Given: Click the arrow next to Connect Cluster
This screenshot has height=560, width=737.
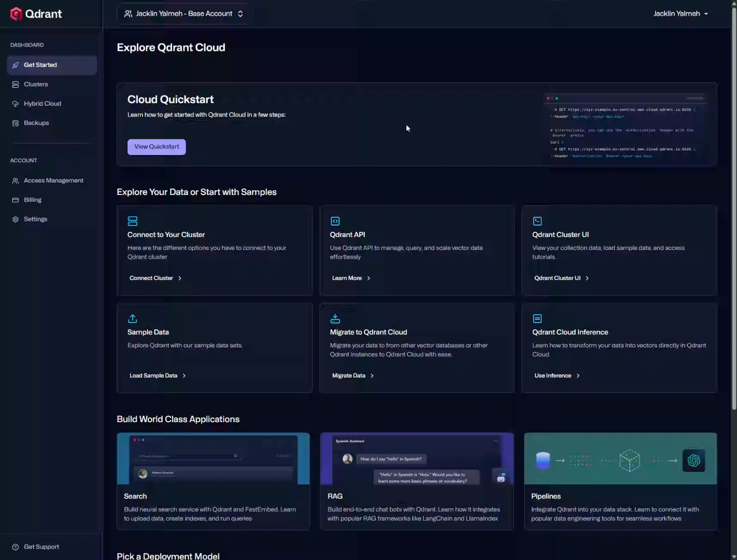Looking at the screenshot, I should coord(180,278).
